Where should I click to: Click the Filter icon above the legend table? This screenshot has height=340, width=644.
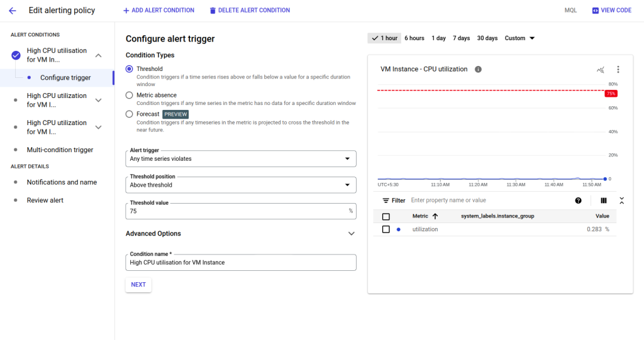tap(386, 200)
